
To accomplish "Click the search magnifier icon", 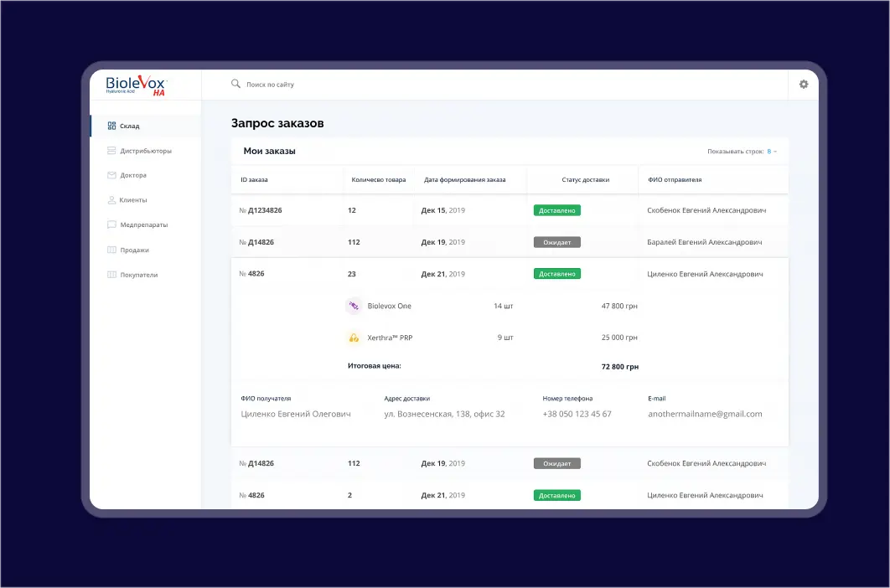I will tap(235, 84).
